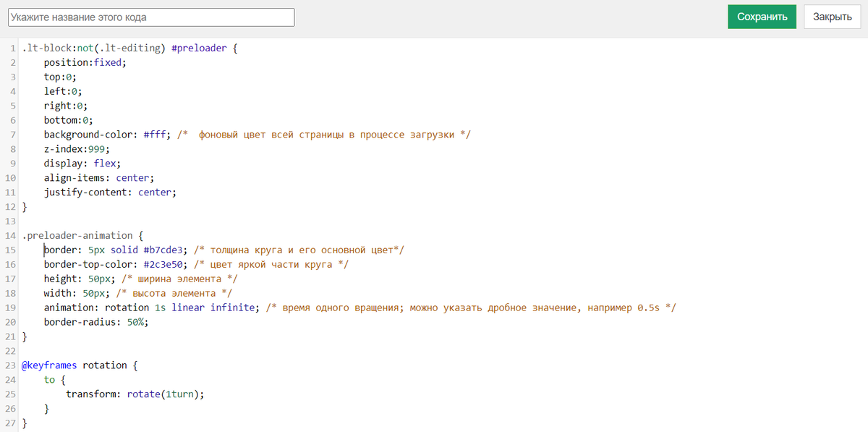Screen dimensions: 868x432
Task: Click the '#b7cde3' border color value
Action: pos(163,250)
